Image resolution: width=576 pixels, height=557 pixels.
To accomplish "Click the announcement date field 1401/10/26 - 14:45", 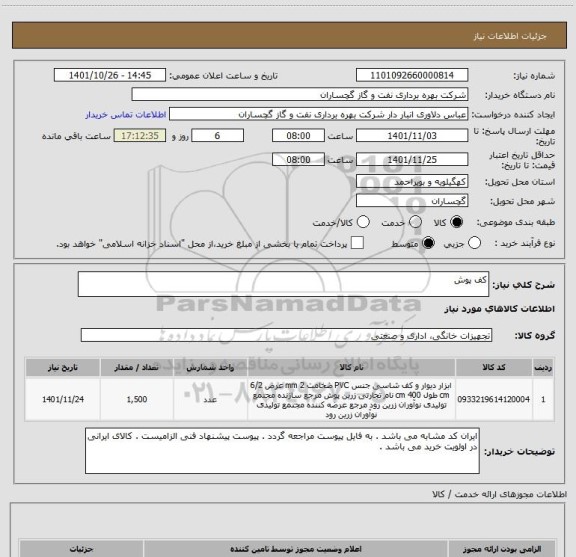I will point(110,75).
